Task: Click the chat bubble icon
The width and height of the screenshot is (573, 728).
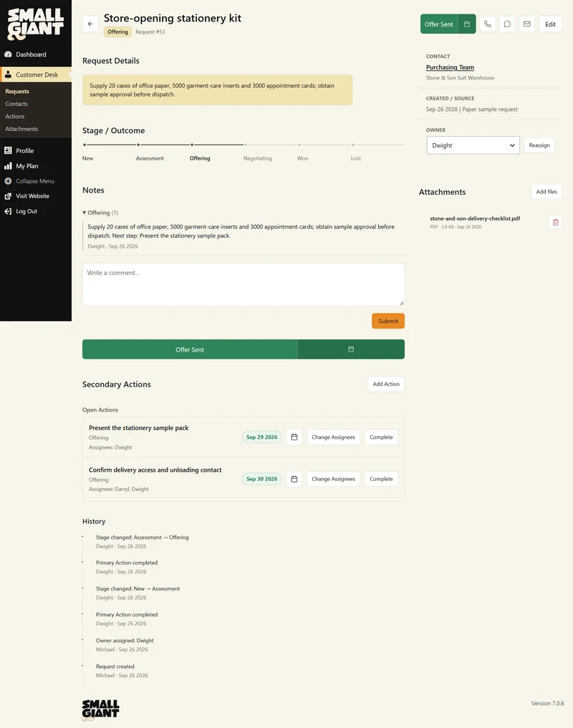Action: pyautogui.click(x=508, y=24)
